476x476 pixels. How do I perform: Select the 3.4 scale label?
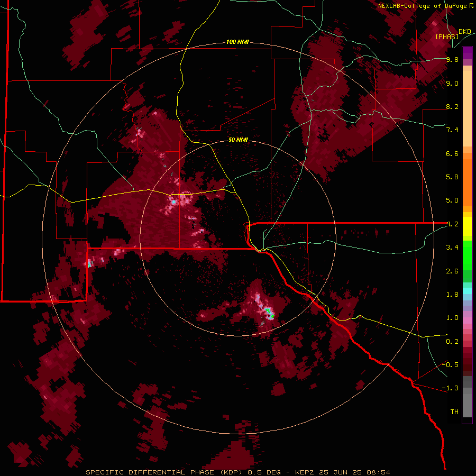[452, 248]
